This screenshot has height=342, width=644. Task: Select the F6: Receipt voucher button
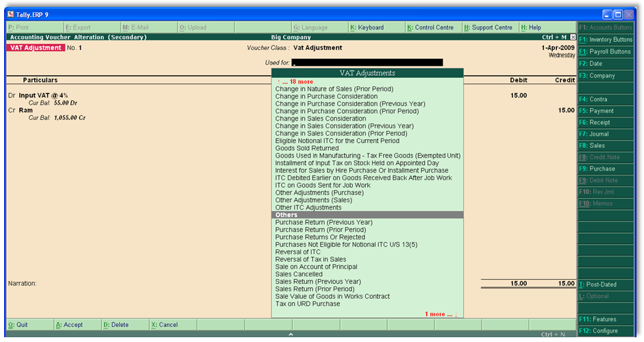[606, 123]
